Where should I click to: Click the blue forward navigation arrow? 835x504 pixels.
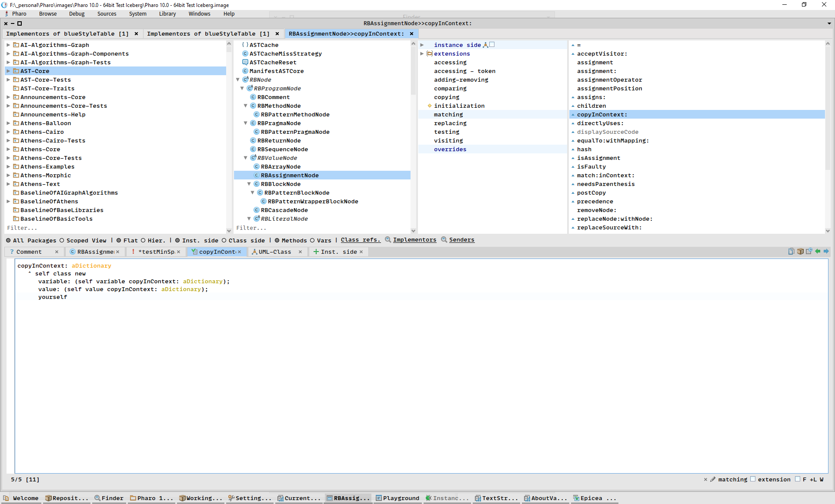(x=826, y=251)
